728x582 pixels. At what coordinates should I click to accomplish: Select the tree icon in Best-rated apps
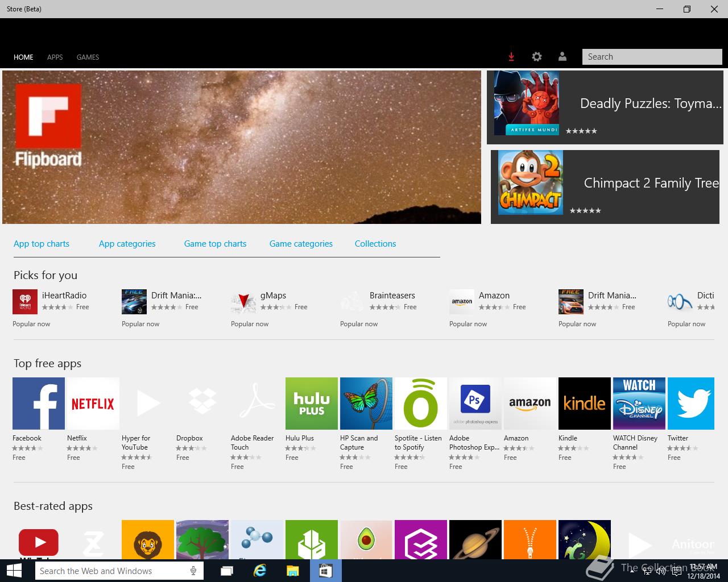[202, 539]
